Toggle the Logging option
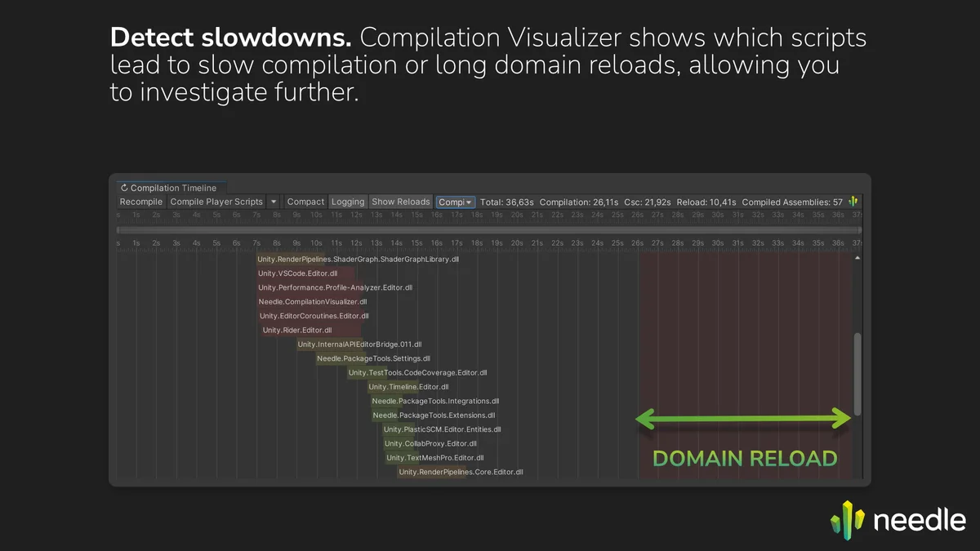Image resolution: width=980 pixels, height=551 pixels. 348,202
